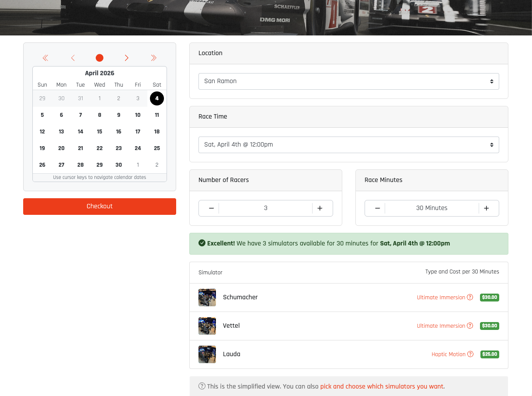Click the red dot to return to today
The width and height of the screenshot is (532, 396).
pyautogui.click(x=99, y=58)
